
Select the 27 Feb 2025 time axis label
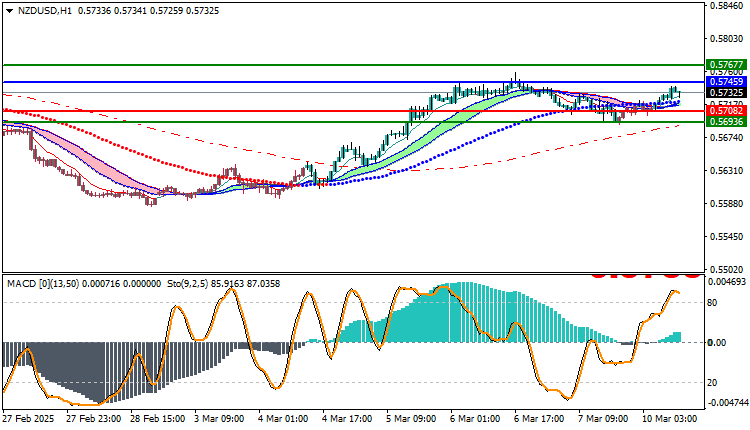28,419
